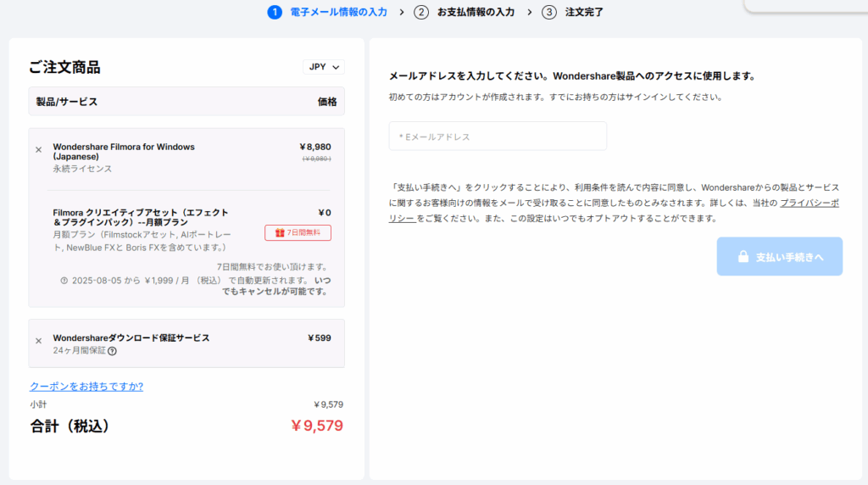Click the ¥8,980 price of Filmora

[x=315, y=147]
